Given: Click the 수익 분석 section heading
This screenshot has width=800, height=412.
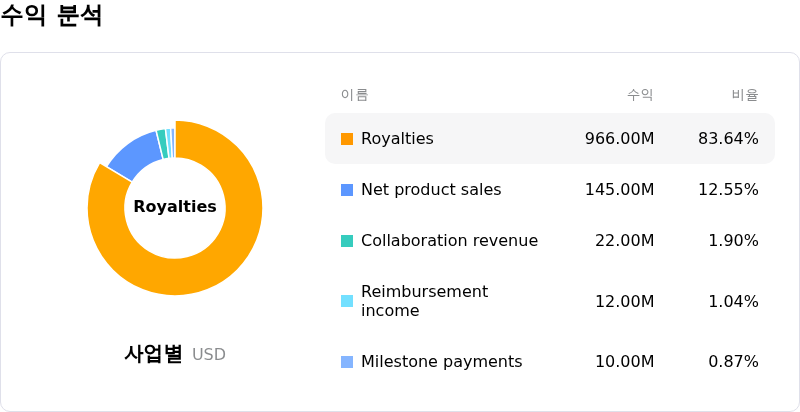Looking at the screenshot, I should tap(51, 15).
